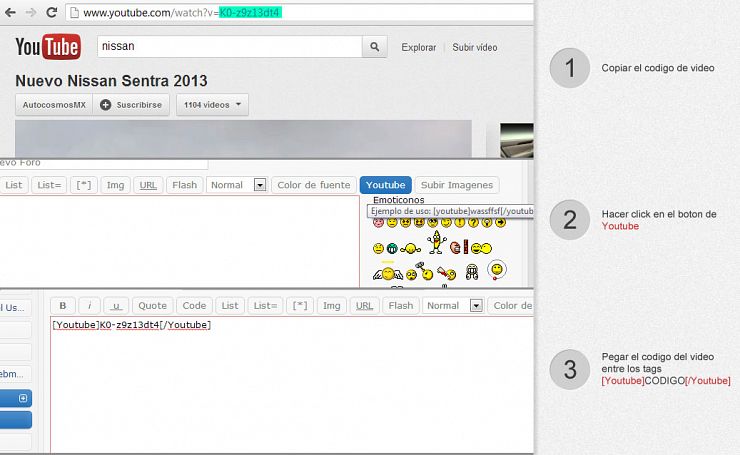Click the YouTube logo
This screenshot has width=740, height=455.
coord(48,47)
